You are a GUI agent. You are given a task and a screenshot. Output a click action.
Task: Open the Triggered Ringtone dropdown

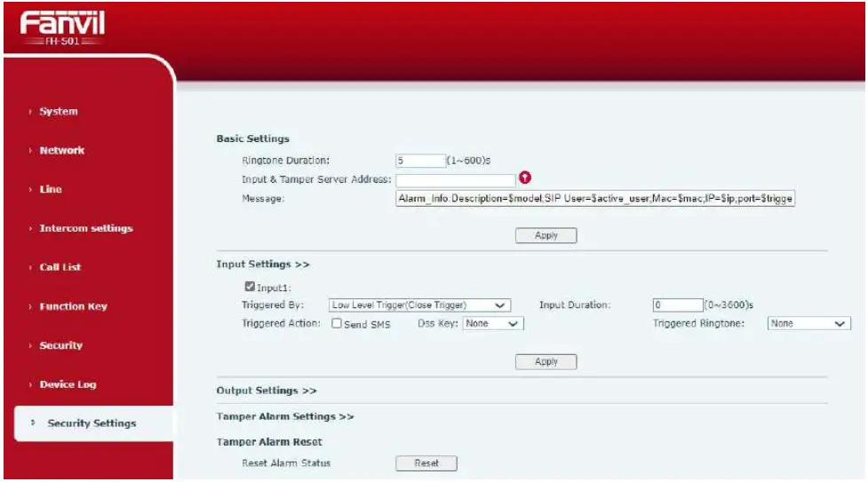click(808, 323)
